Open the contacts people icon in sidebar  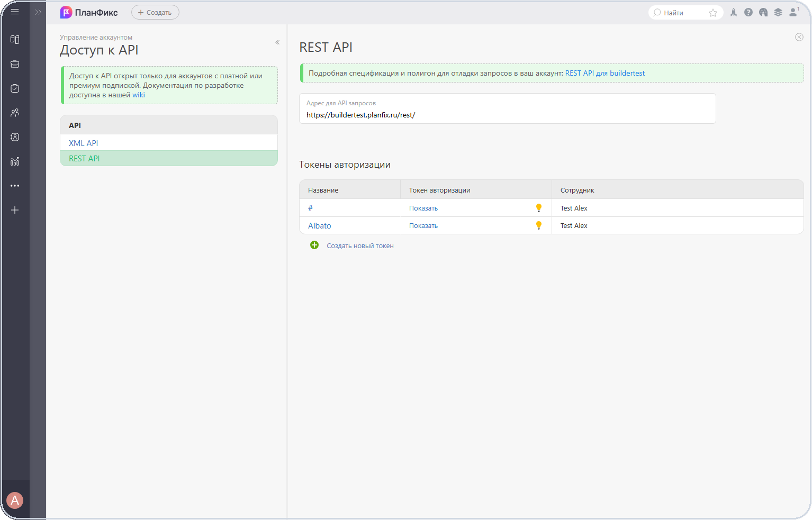click(15, 113)
